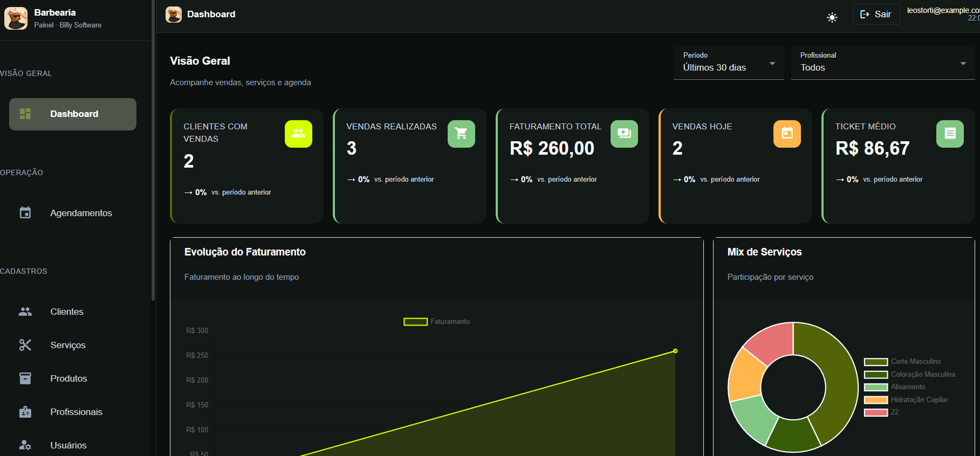The image size is (980, 456).
Task: Click the 'Participação por serviço' subtitle
Action: (770, 277)
